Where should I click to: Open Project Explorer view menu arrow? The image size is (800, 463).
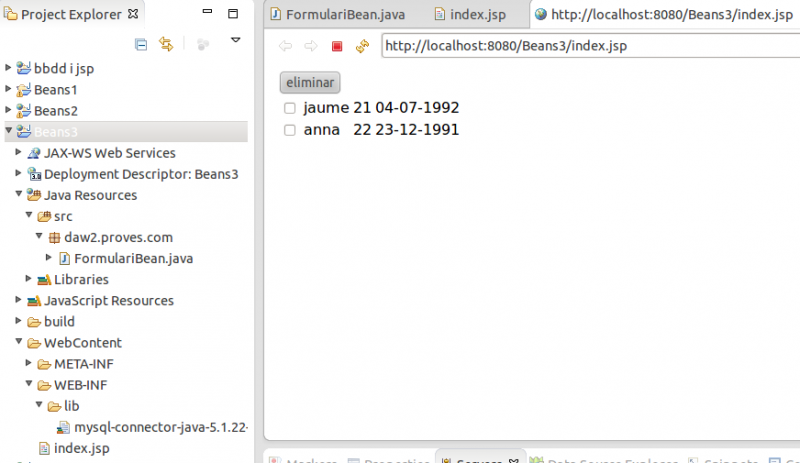click(x=235, y=41)
